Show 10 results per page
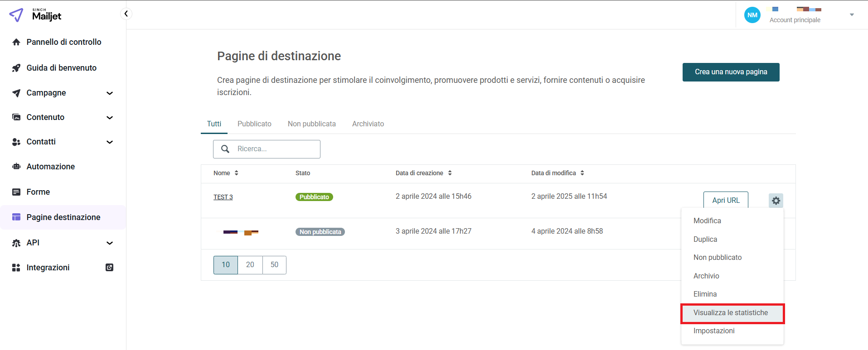 coord(226,265)
